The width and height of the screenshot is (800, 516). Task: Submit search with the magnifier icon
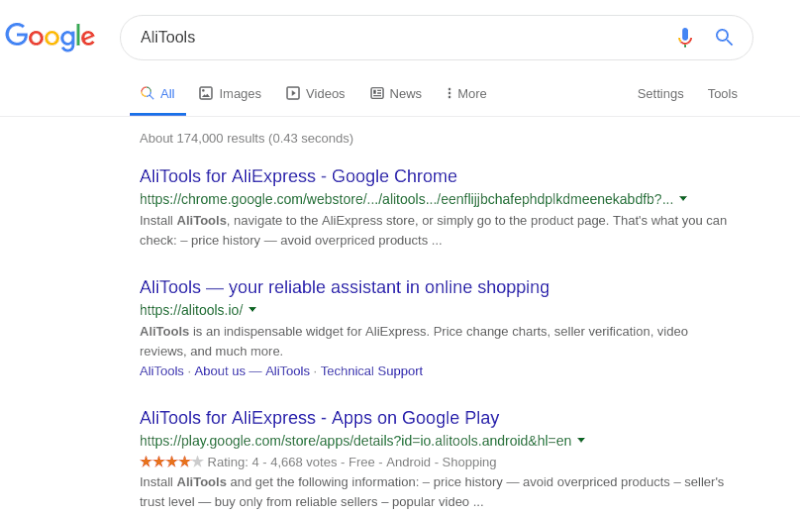(724, 37)
